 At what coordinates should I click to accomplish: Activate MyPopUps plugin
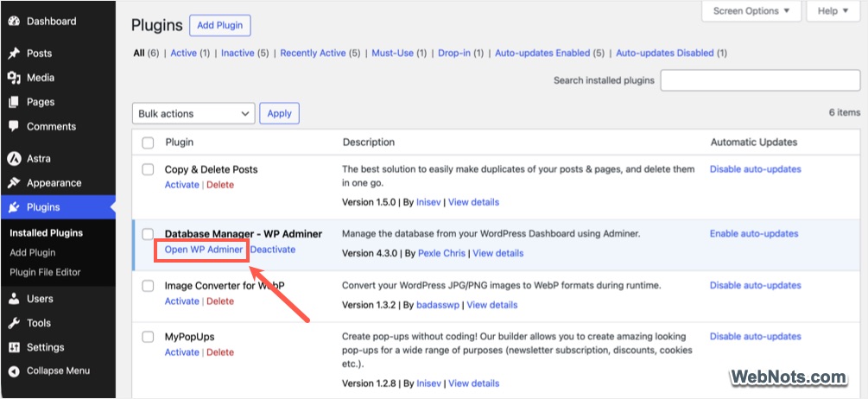pos(181,352)
